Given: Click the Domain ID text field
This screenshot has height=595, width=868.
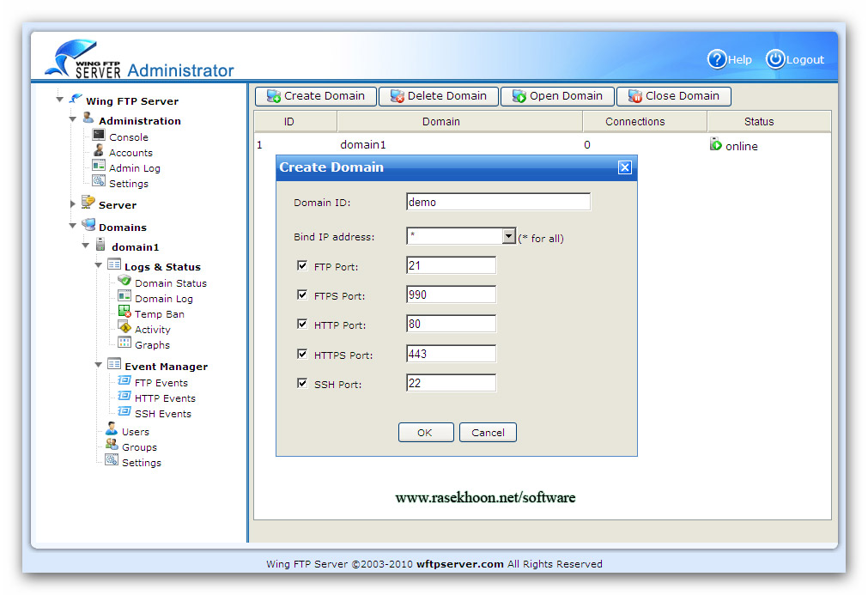Looking at the screenshot, I should [498, 203].
